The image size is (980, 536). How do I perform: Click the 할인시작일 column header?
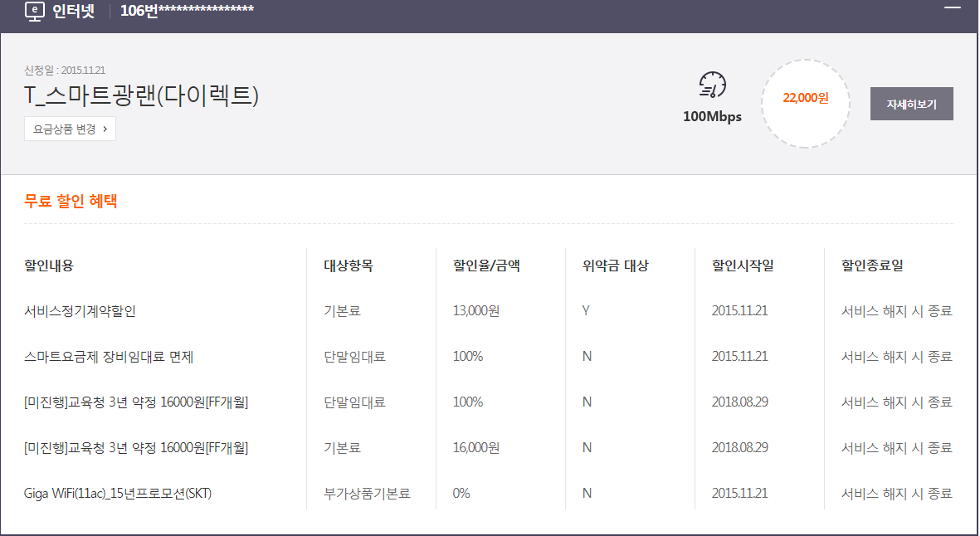point(743,266)
